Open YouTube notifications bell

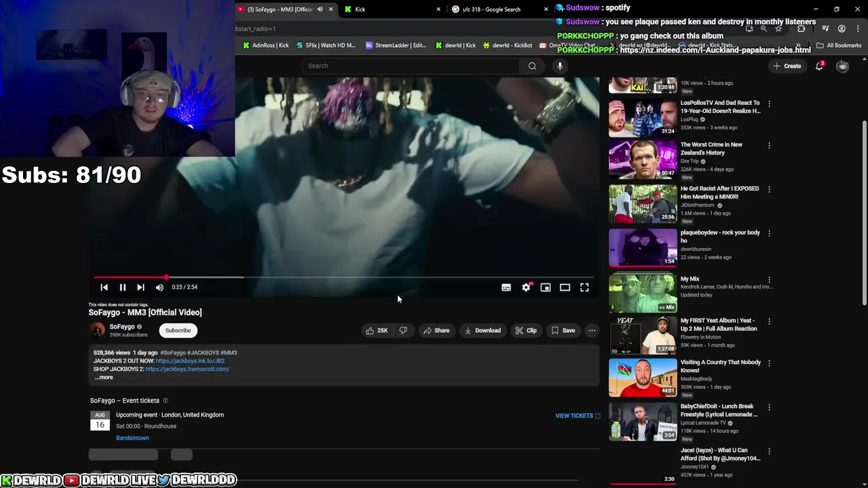[819, 66]
